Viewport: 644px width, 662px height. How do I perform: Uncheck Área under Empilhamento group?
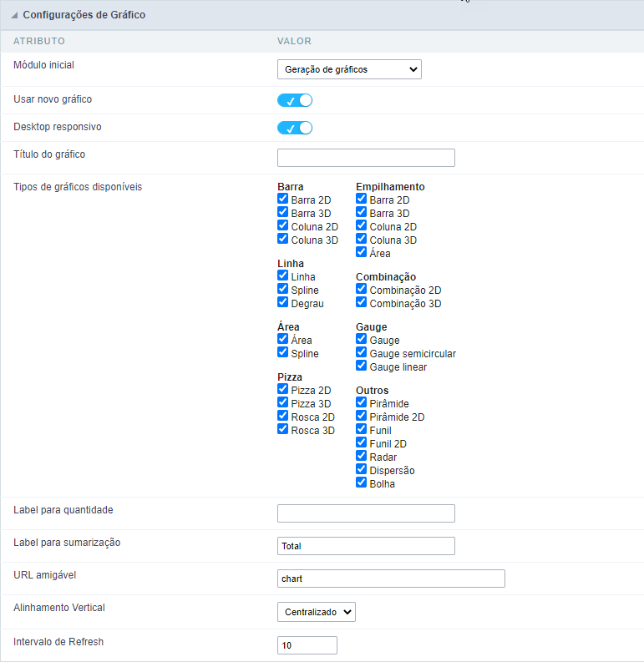362,252
